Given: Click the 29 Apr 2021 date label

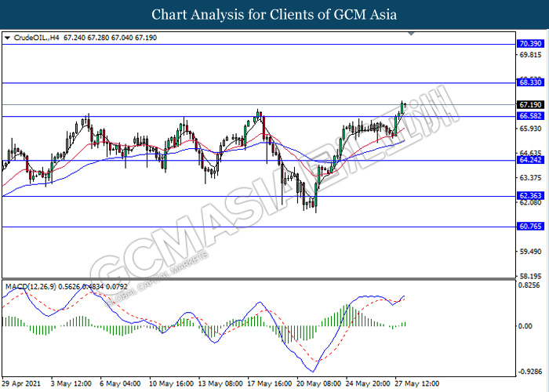Looking at the screenshot, I should coord(22,384).
